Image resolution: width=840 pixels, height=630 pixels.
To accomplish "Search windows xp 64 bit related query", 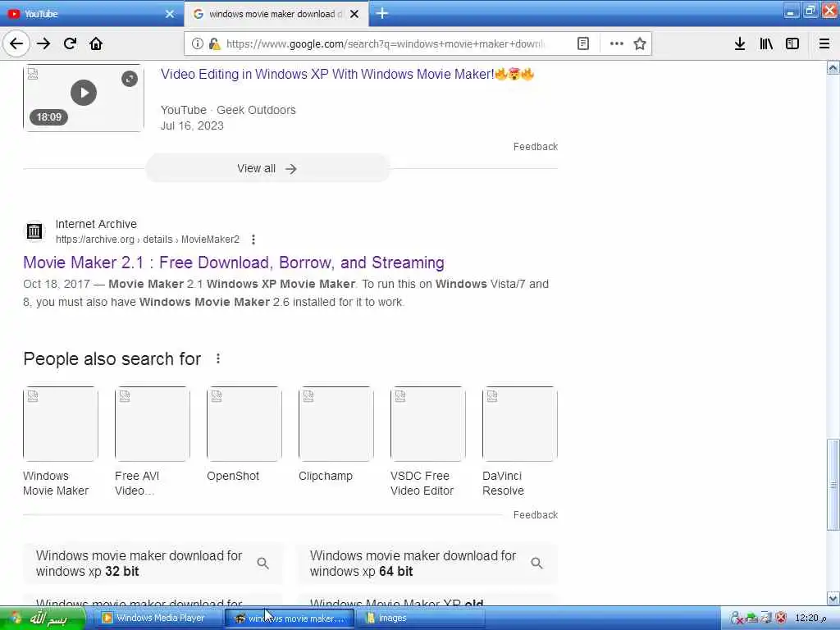I will coord(427,564).
